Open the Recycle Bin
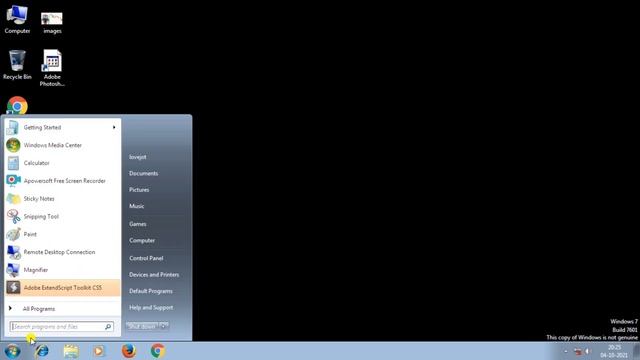 tap(17, 65)
